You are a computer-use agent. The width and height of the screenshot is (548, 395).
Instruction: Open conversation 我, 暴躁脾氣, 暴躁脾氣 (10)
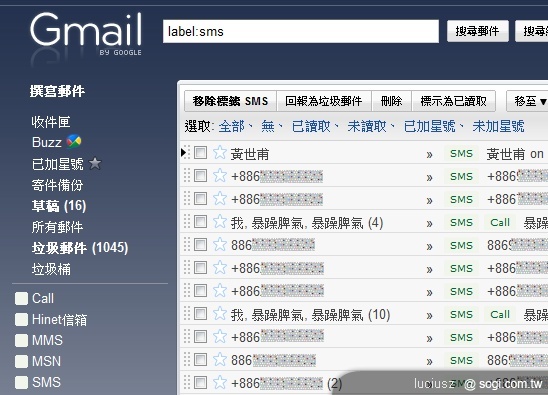point(310,315)
